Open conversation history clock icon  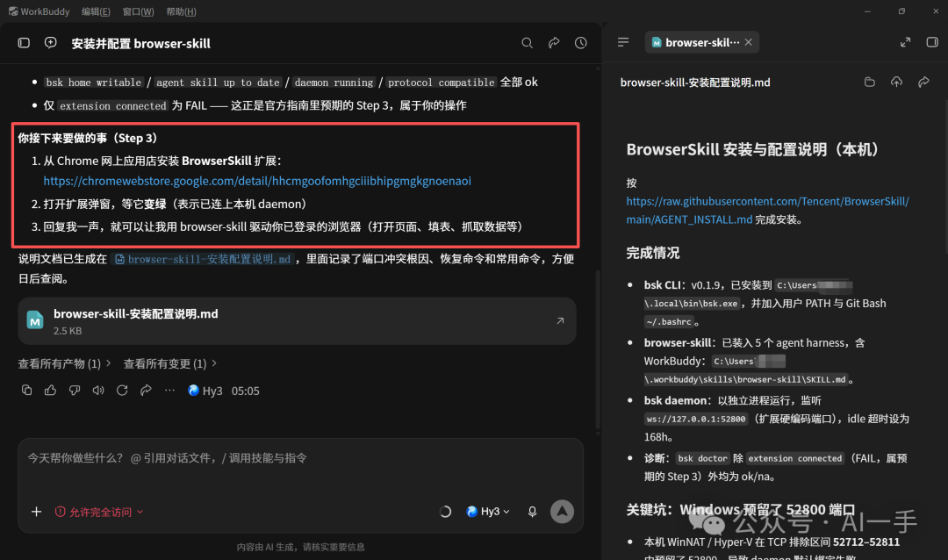(581, 43)
